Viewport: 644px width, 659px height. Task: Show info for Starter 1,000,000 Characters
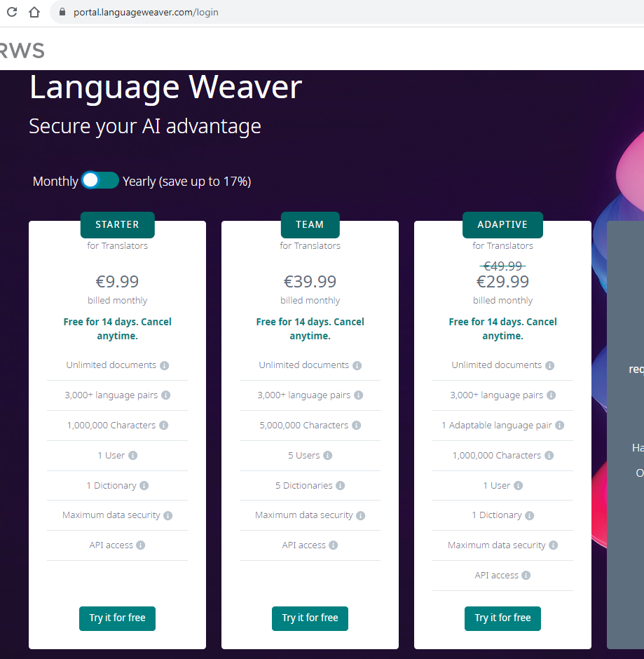tap(164, 426)
